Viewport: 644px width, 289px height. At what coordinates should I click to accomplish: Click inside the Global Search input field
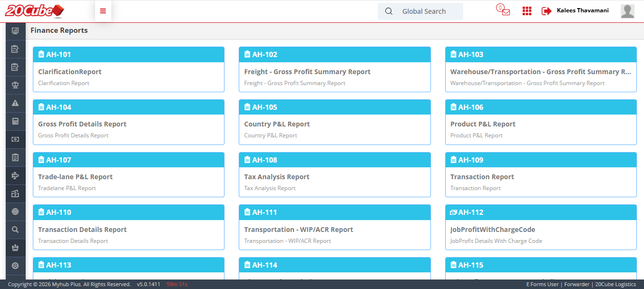pos(424,11)
